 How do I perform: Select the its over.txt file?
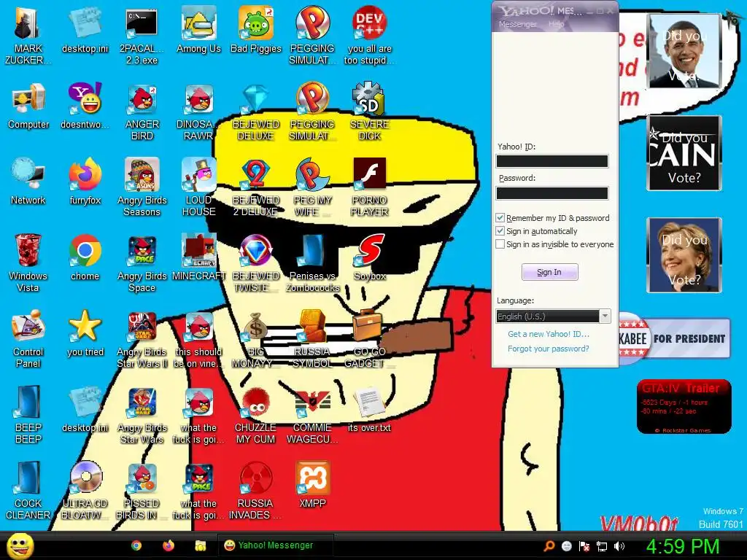tap(369, 409)
